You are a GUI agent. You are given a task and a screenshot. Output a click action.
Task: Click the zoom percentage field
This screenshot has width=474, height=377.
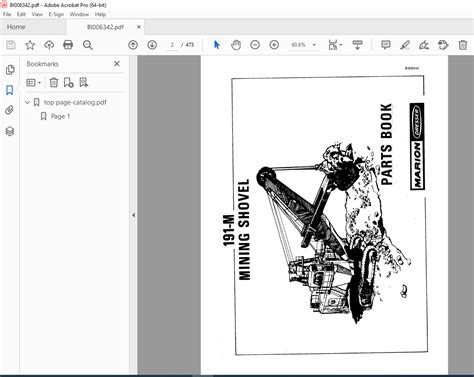tap(298, 45)
